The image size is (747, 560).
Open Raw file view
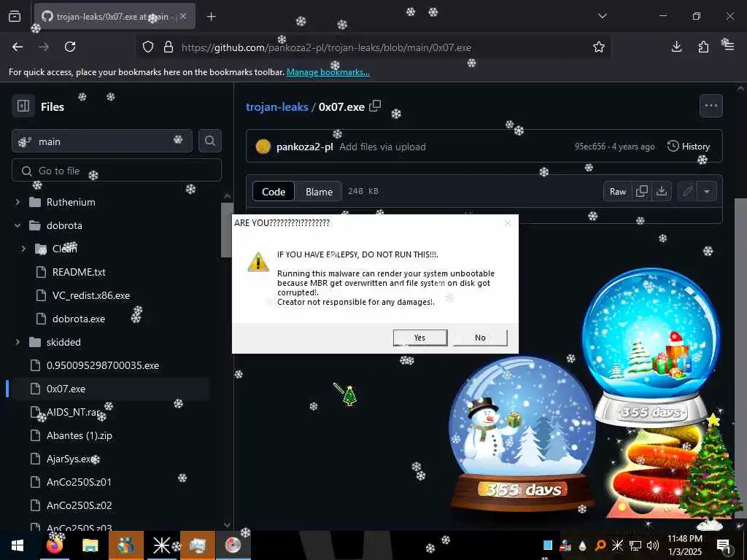(617, 192)
